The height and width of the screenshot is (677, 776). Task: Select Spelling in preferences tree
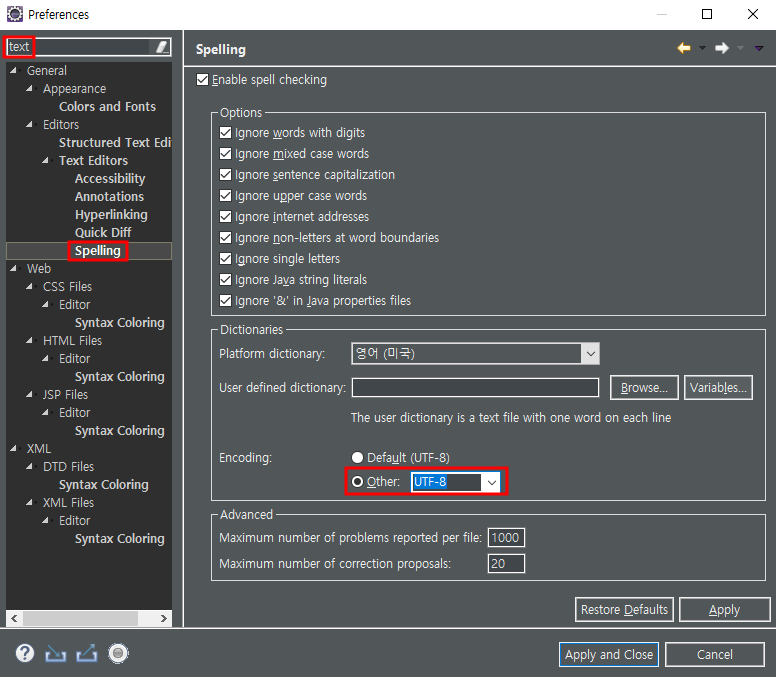tap(97, 251)
